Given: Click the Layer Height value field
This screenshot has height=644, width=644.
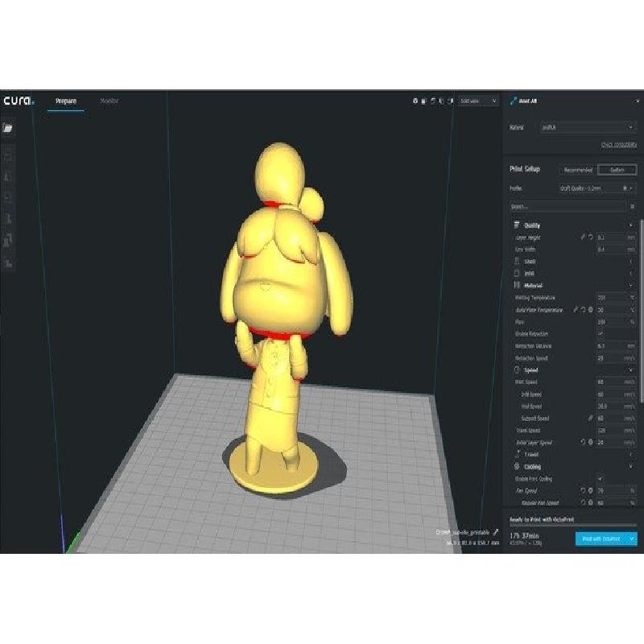Looking at the screenshot, I should tap(616, 237).
